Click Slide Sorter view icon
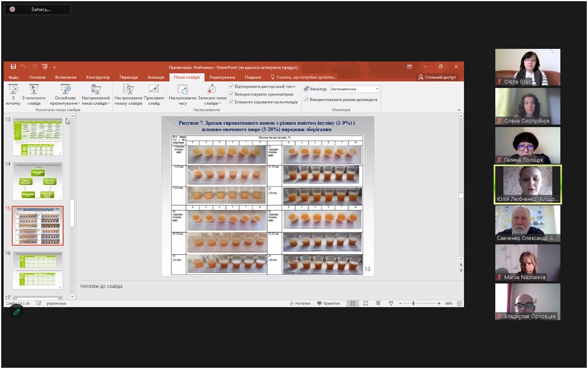This screenshot has width=588, height=369. [366, 303]
